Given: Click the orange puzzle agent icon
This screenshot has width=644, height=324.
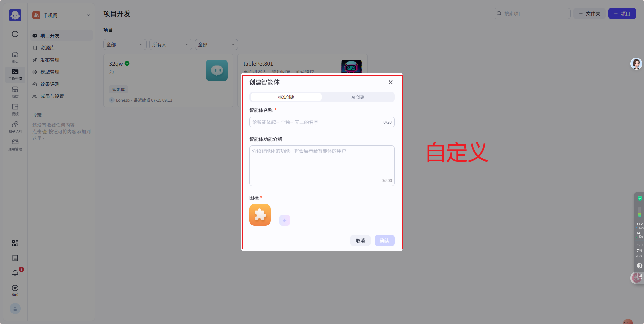Looking at the screenshot, I should coord(260,215).
